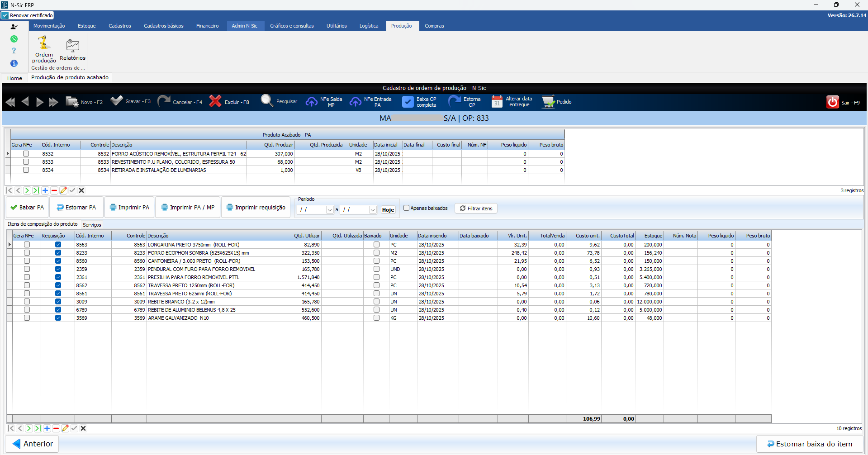Check Gera NFe for product 8533
The width and height of the screenshot is (868, 455).
[26, 162]
